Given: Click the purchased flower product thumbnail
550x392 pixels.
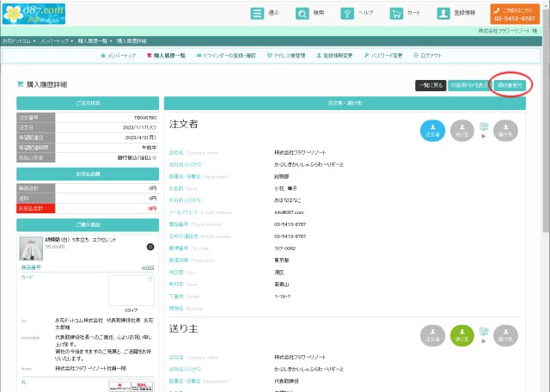Looking at the screenshot, I should (x=32, y=248).
